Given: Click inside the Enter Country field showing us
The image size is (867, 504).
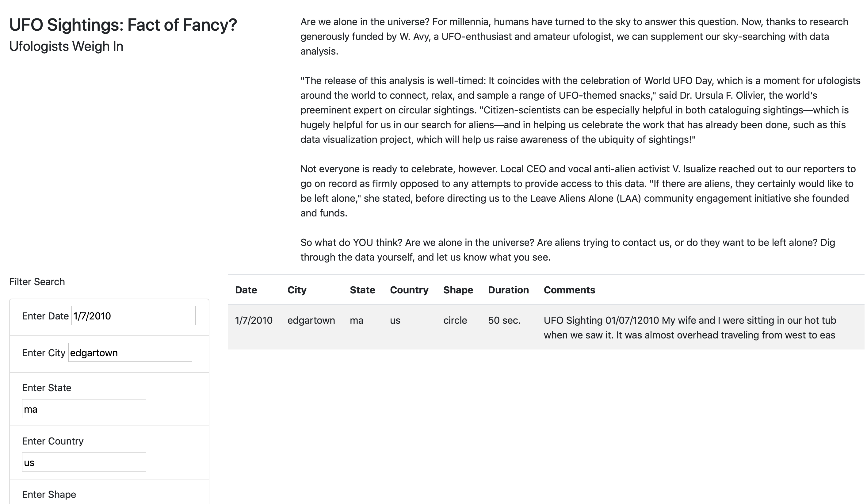Looking at the screenshot, I should point(84,462).
